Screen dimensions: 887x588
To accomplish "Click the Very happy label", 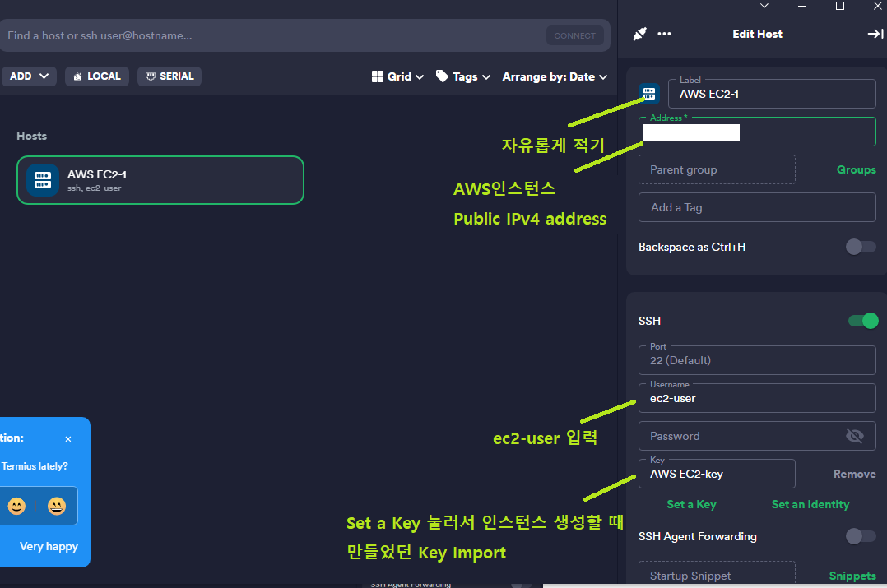I will click(x=49, y=546).
